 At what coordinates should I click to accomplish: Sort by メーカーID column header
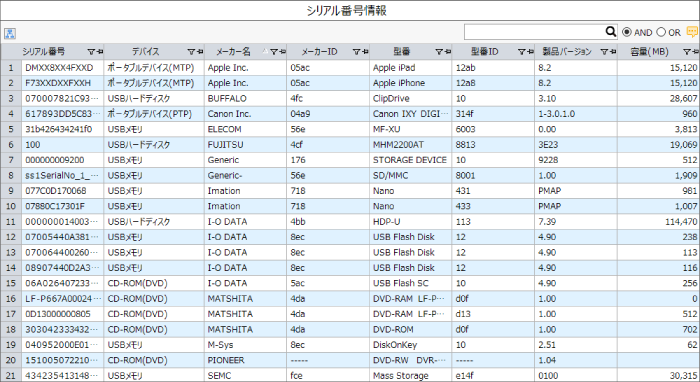(x=319, y=52)
